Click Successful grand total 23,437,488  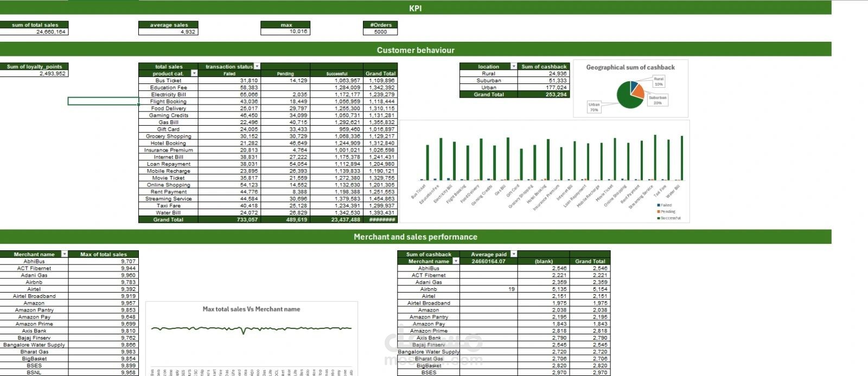tap(336, 220)
